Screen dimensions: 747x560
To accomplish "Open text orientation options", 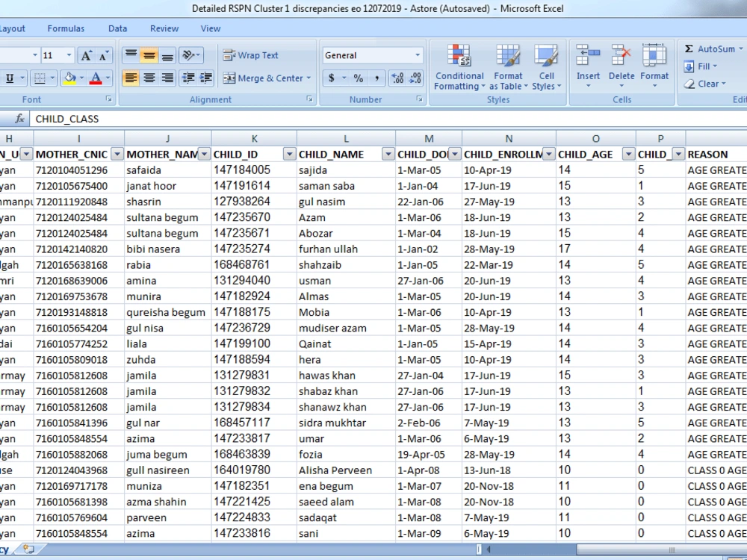I will coord(191,55).
